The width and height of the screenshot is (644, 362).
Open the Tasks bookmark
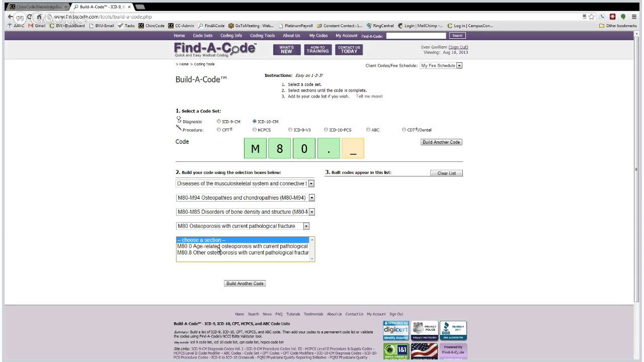pyautogui.click(x=126, y=26)
